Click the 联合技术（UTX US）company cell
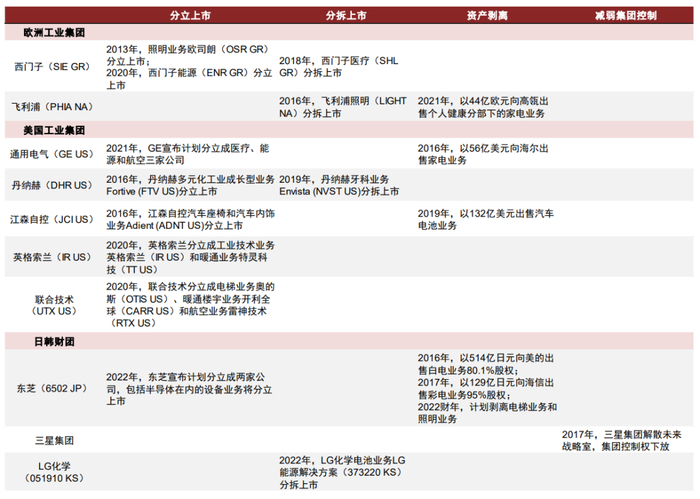The image size is (700, 499). pos(54,305)
